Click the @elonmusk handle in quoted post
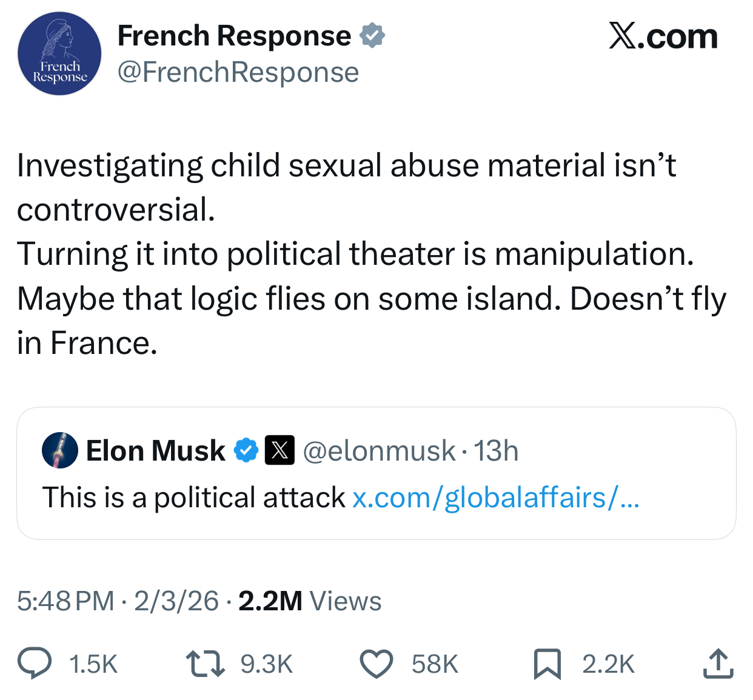The image size is (753, 700). [378, 451]
